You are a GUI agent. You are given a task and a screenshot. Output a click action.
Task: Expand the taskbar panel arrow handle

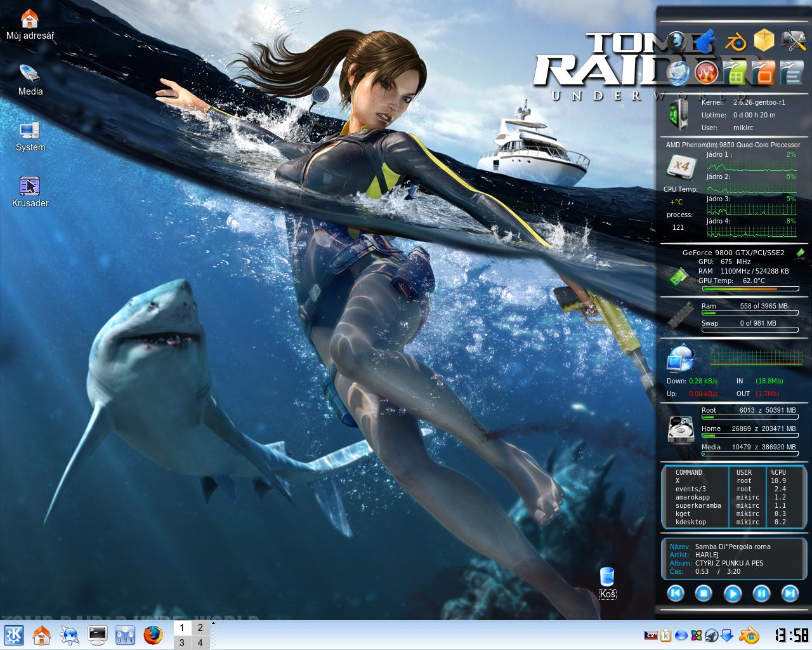pyautogui.click(x=213, y=624)
